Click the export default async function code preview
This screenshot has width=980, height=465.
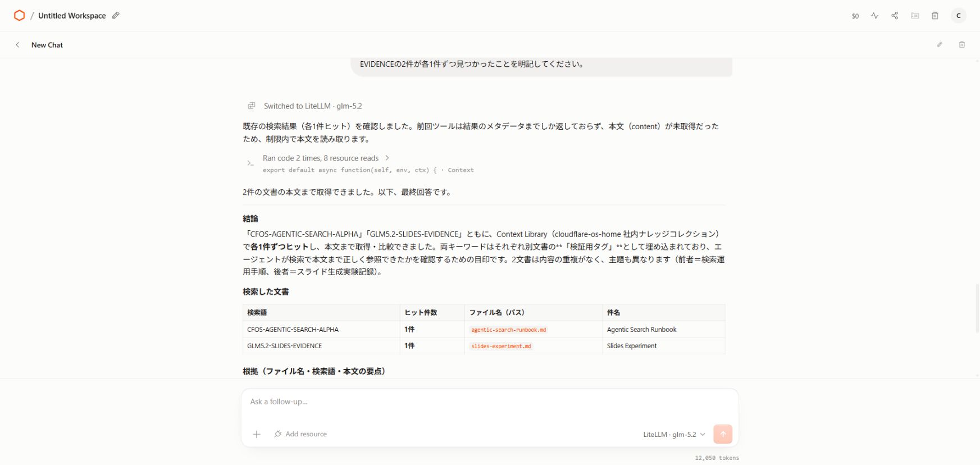click(x=368, y=170)
